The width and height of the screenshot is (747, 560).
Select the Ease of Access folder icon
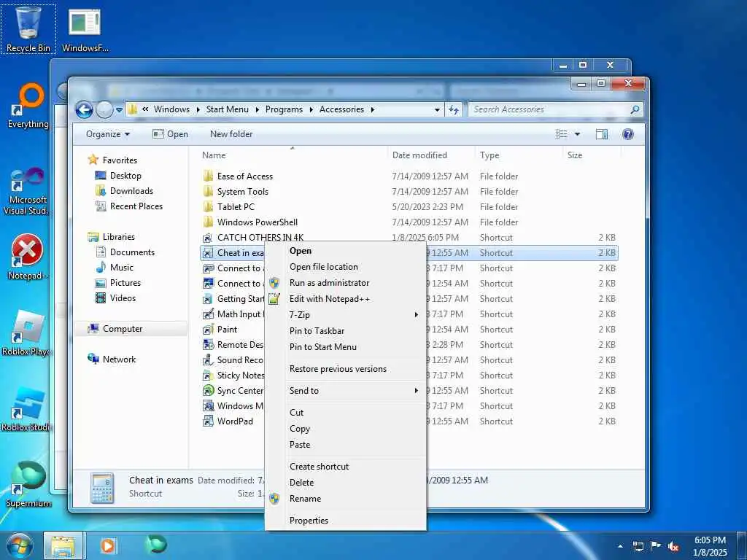(208, 176)
